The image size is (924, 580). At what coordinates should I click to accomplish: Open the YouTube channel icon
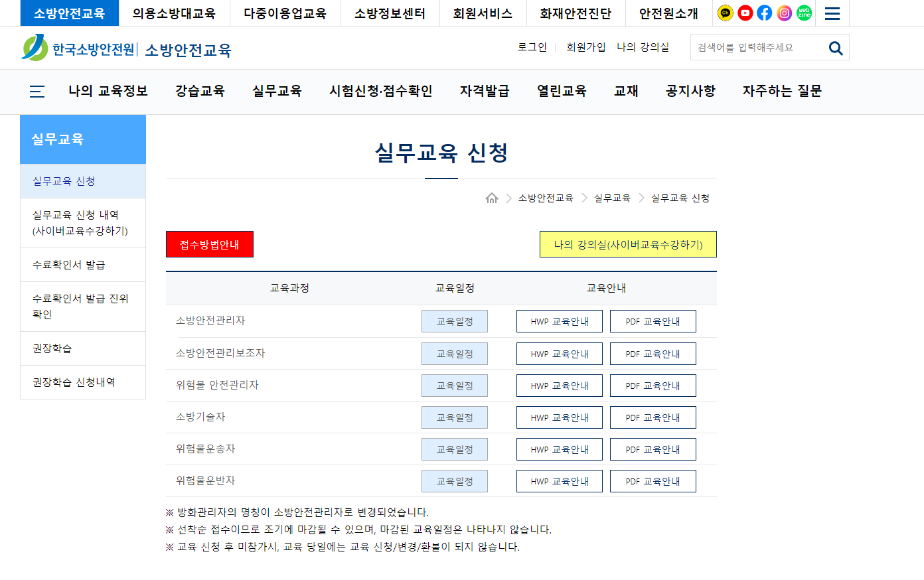[x=745, y=13]
